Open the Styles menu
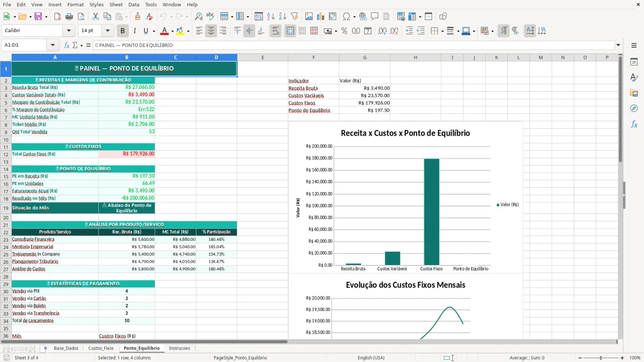This screenshot has height=362, width=644. pos(97,4)
